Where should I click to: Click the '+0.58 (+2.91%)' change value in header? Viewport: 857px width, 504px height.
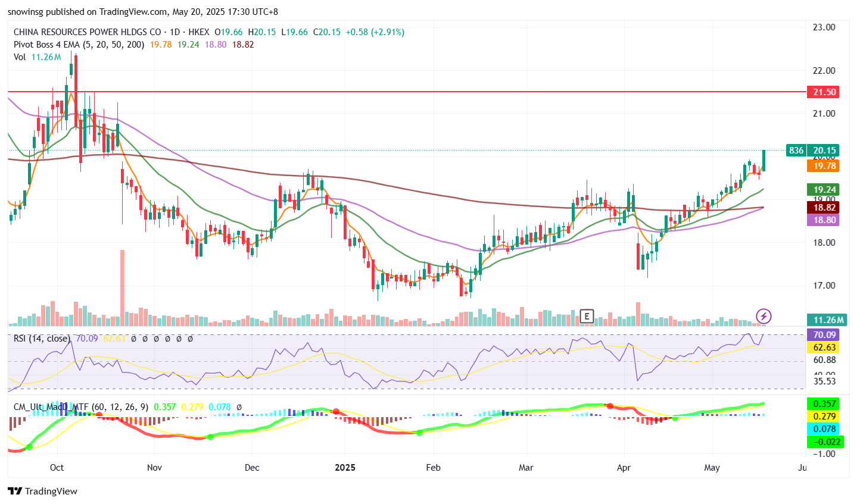coord(375,32)
